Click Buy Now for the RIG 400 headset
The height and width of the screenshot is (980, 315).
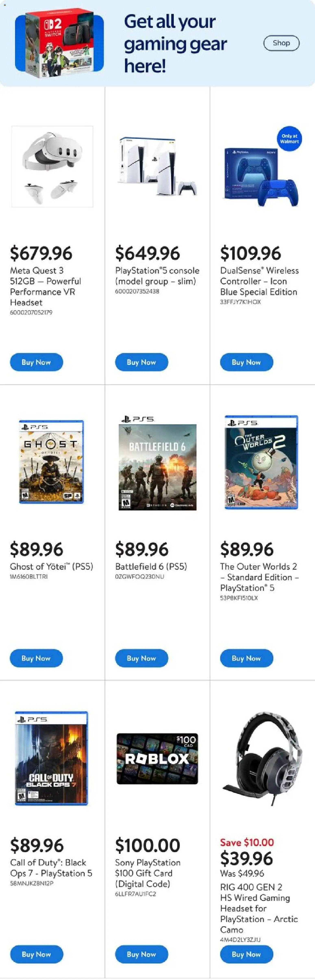[x=247, y=954]
